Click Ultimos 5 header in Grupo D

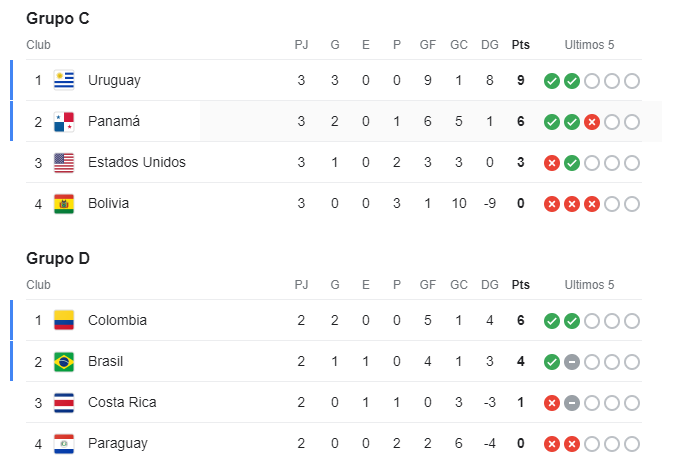tap(589, 285)
